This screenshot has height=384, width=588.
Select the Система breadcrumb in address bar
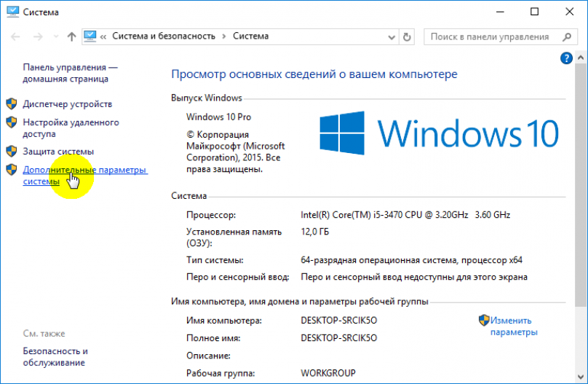pos(251,36)
